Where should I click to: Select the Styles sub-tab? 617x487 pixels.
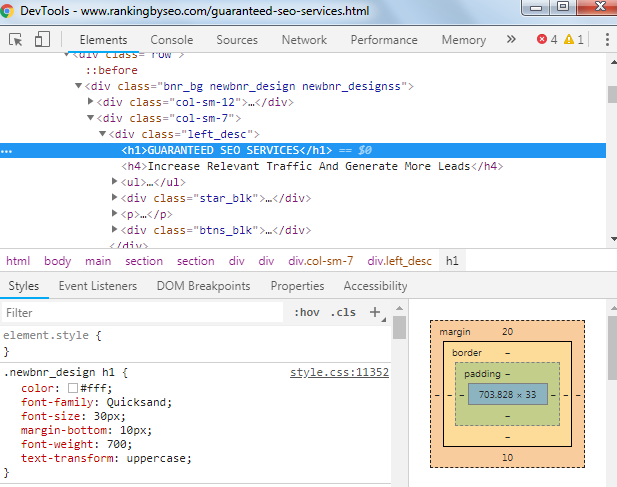click(24, 286)
